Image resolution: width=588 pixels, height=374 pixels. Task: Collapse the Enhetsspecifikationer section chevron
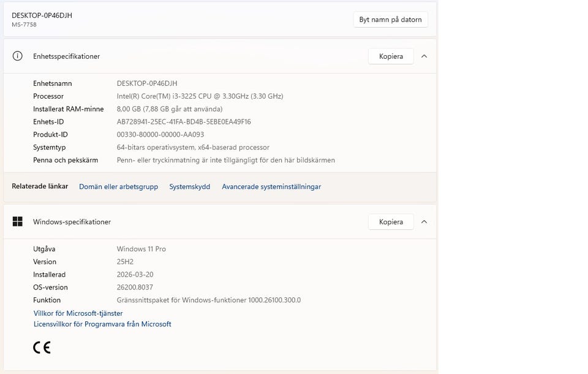pyautogui.click(x=424, y=56)
